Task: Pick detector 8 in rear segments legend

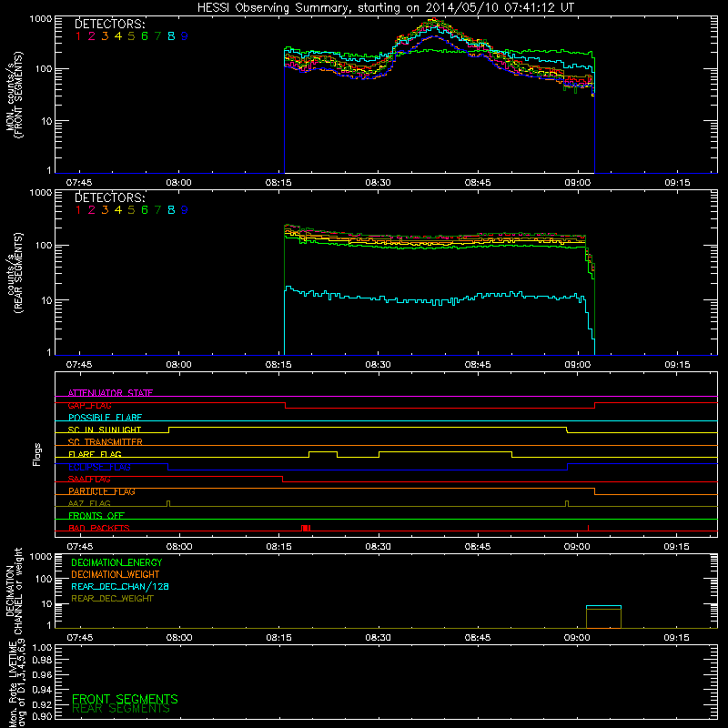Action: point(171,210)
